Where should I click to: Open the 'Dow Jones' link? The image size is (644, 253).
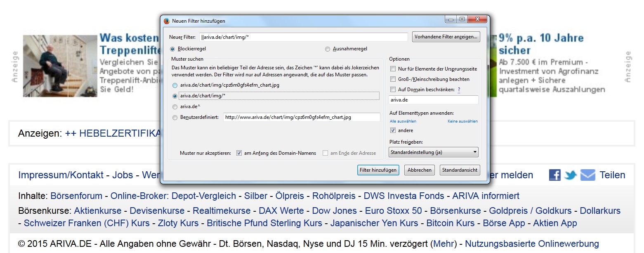tap(335, 211)
